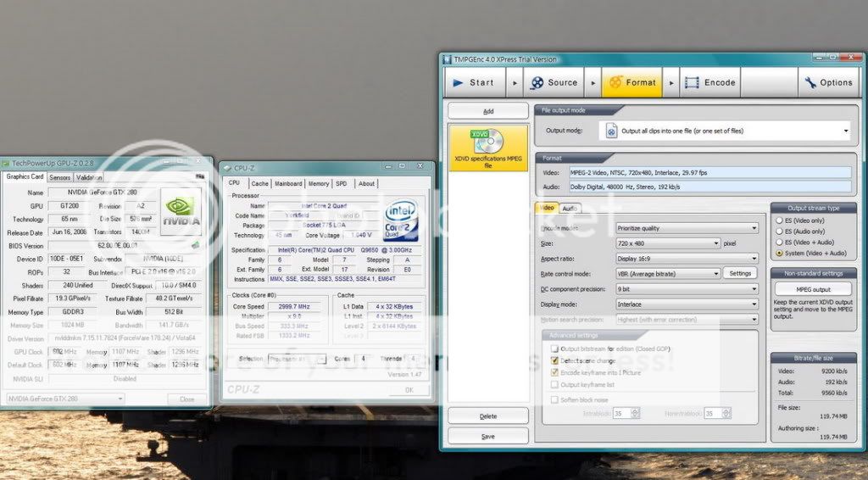The height and width of the screenshot is (480, 868).
Task: Open the Size 720 x 480 dropdown
Action: (668, 243)
